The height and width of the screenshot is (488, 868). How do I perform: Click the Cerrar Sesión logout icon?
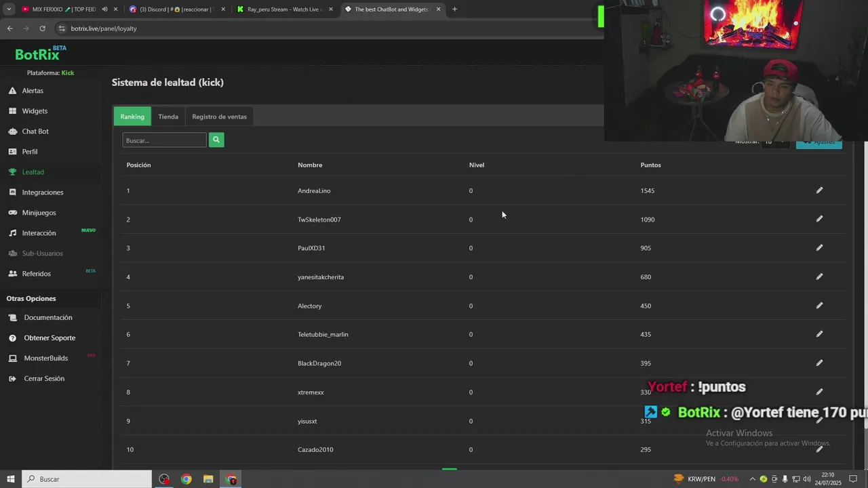pyautogui.click(x=12, y=379)
